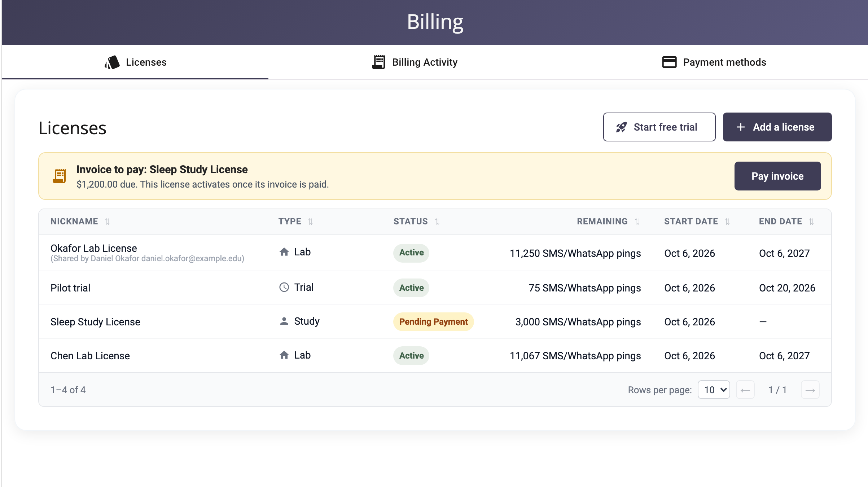Click the Licenses tab cards icon

pyautogui.click(x=112, y=62)
